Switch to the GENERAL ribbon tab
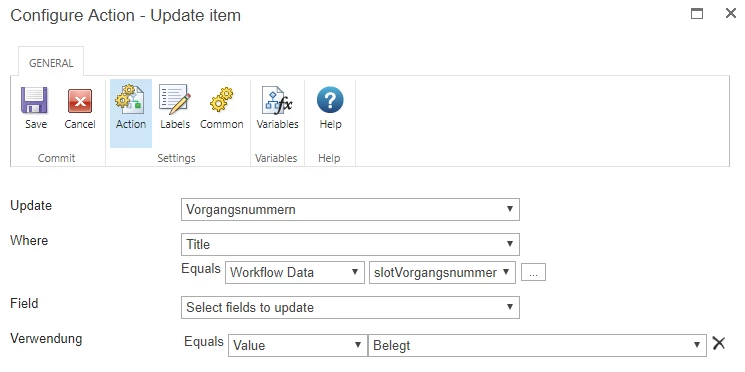 pos(51,63)
